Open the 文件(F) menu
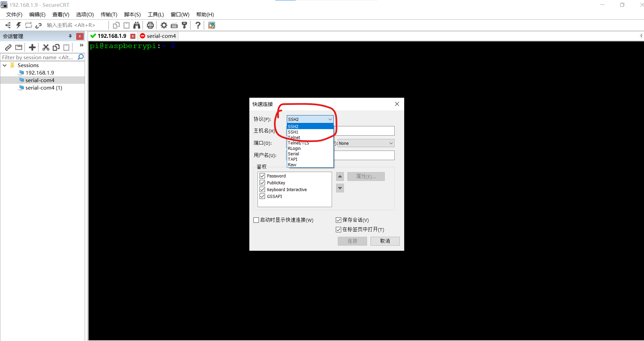The height and width of the screenshot is (341, 644). pyautogui.click(x=14, y=15)
